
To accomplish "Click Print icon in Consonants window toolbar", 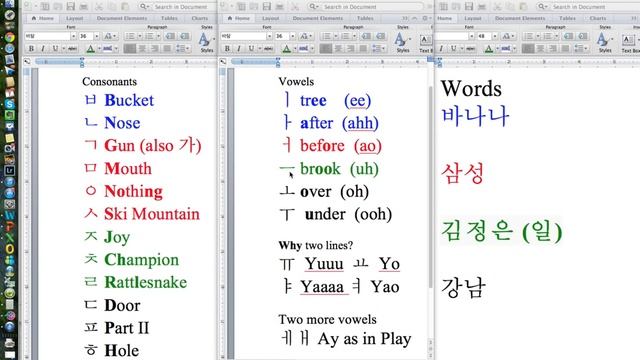I will pos(83,7).
